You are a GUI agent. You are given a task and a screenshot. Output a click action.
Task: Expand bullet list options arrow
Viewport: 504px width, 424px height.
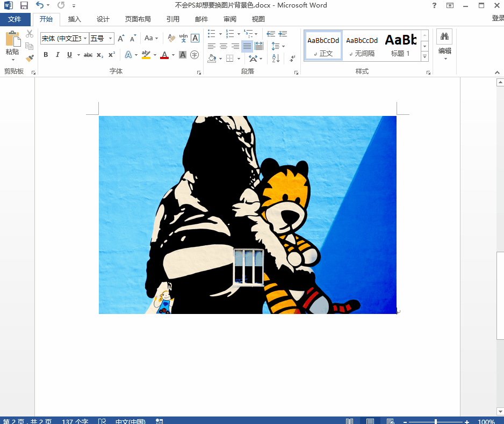(x=220, y=34)
